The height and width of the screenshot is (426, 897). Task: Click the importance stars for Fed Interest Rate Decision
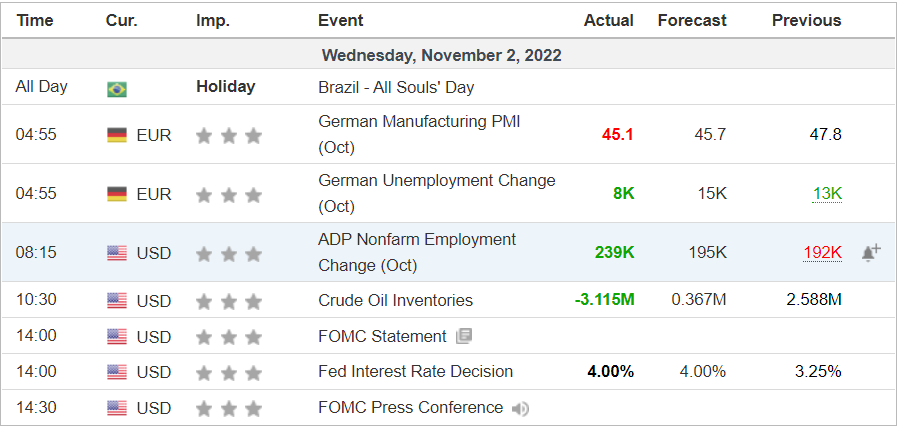[x=229, y=373]
